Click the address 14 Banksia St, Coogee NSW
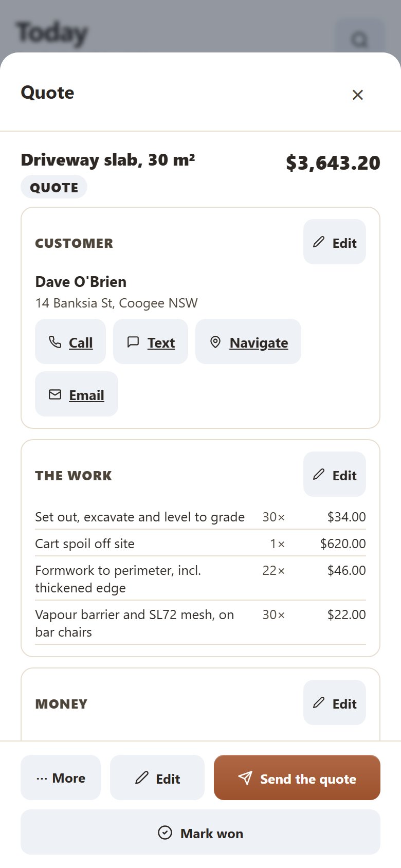 116,303
